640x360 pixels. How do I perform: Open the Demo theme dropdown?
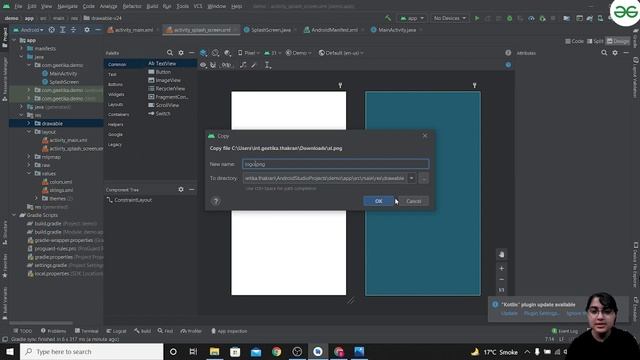298,53
